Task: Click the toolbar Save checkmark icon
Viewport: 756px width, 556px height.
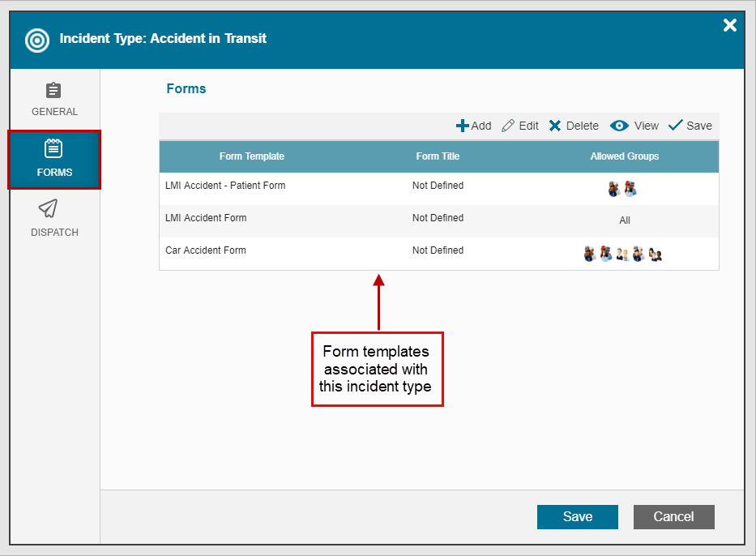Action: (675, 126)
